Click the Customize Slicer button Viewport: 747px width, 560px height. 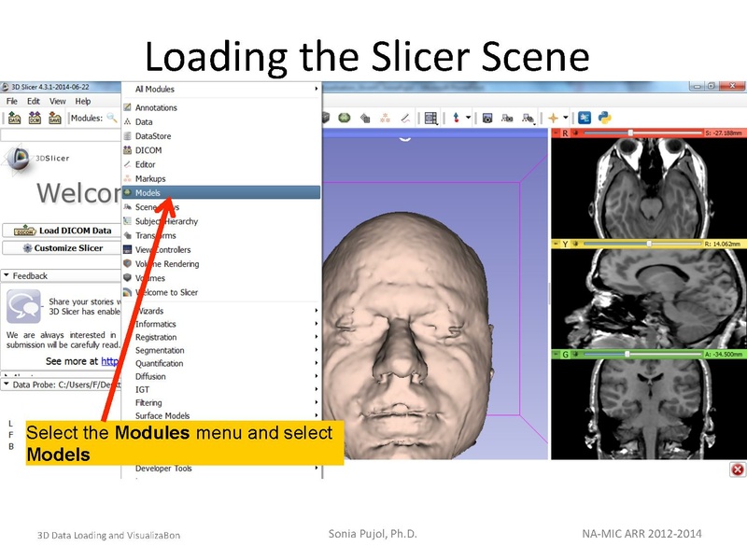click(x=62, y=248)
